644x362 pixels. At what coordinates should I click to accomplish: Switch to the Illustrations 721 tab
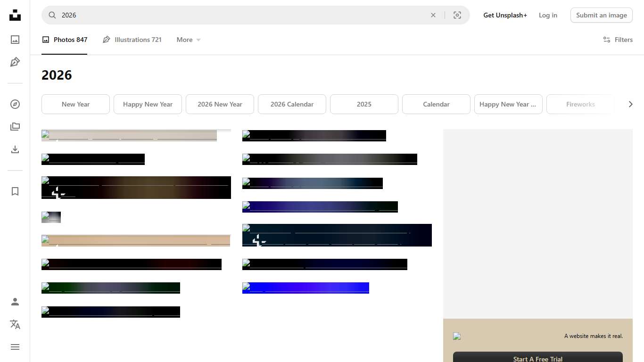pyautogui.click(x=132, y=40)
